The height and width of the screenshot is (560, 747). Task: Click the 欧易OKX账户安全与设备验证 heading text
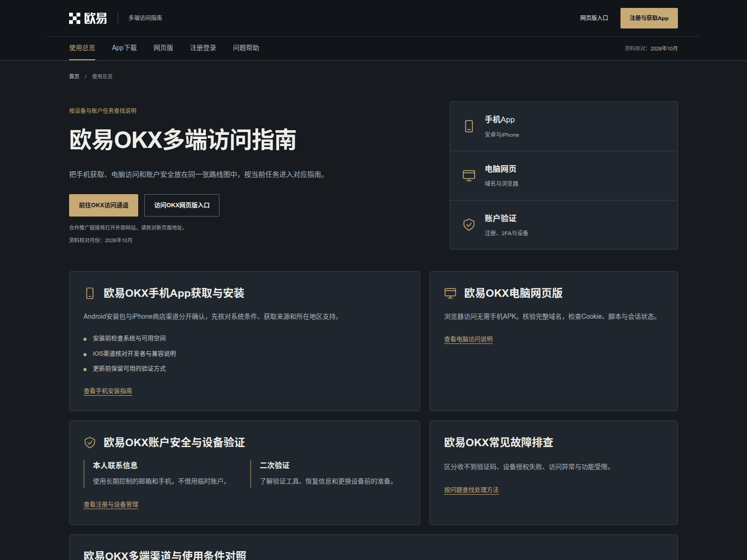(174, 442)
